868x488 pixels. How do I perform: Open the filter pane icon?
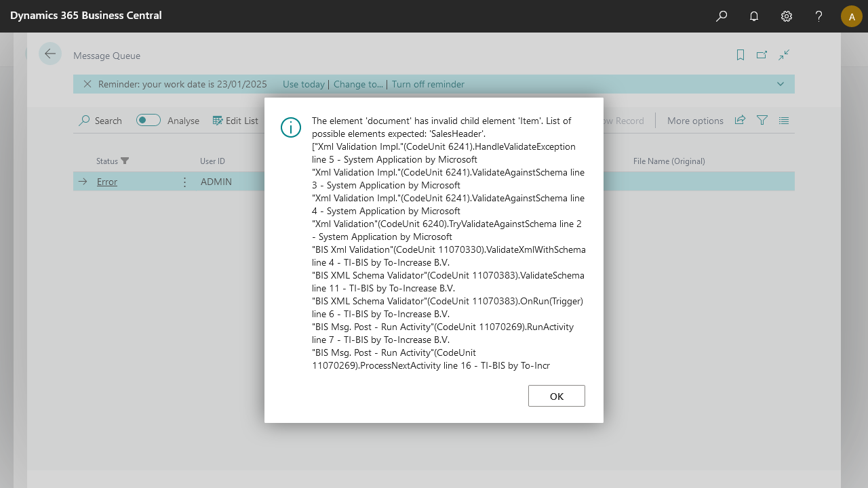coord(762,120)
